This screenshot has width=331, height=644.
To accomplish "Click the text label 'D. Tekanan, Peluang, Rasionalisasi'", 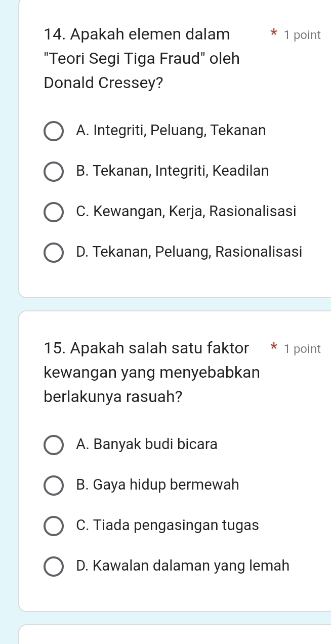I will (x=189, y=252).
